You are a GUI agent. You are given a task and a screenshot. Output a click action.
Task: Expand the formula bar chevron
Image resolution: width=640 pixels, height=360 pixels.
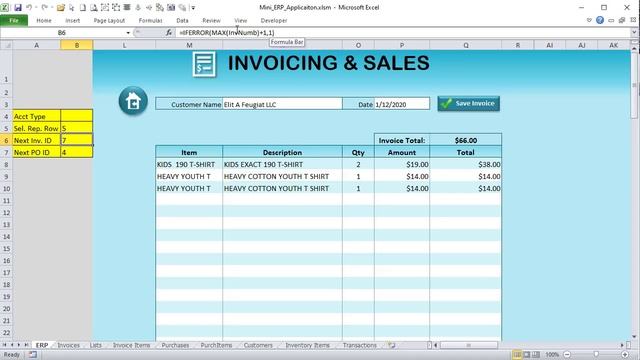pos(634,32)
